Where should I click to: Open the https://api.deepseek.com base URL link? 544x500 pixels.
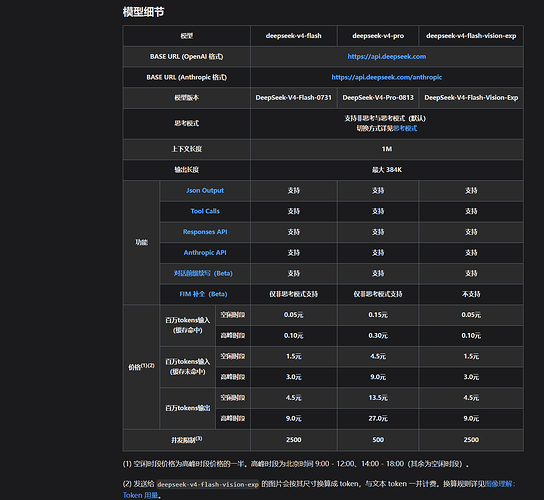386,57
